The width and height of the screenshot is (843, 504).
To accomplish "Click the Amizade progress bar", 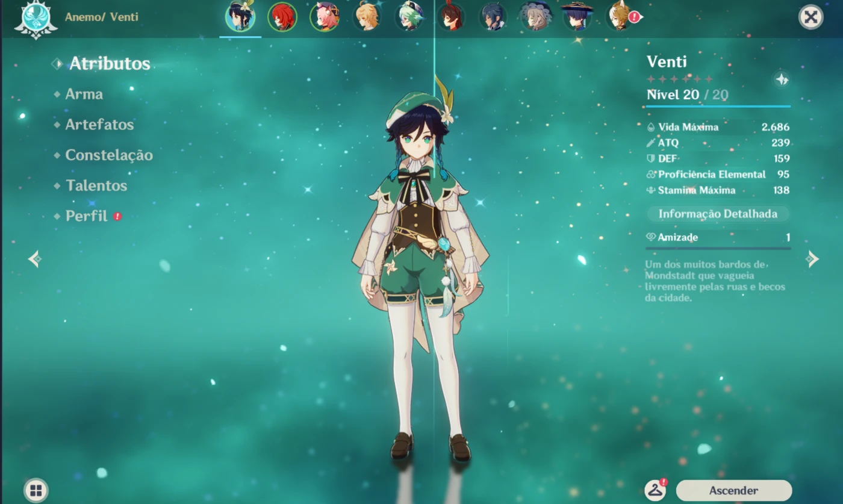I will click(718, 247).
